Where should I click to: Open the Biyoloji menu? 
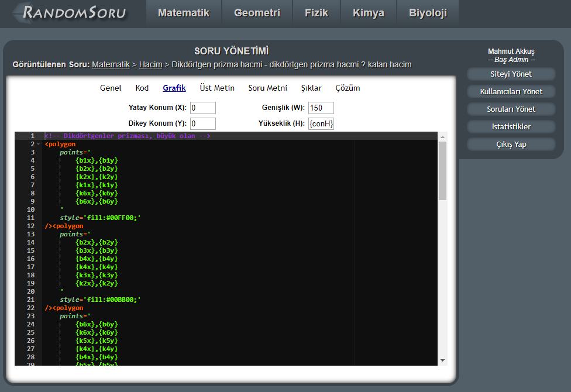(x=428, y=13)
